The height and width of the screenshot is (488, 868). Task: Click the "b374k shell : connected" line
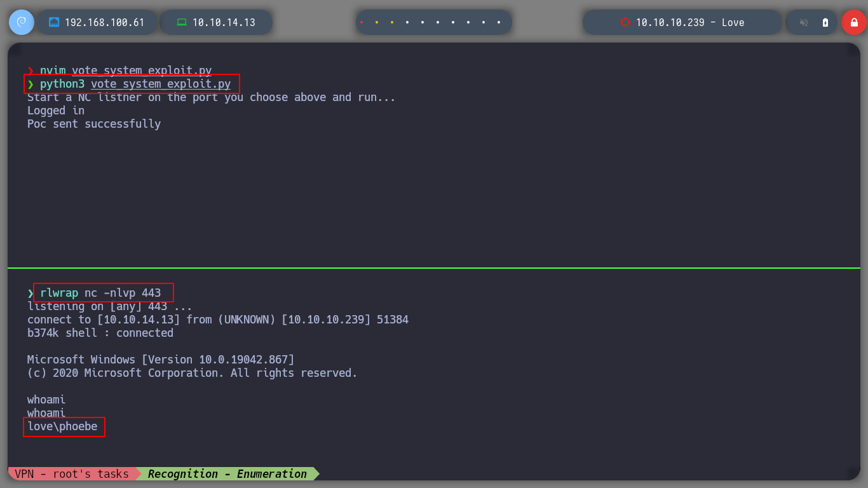coord(100,333)
